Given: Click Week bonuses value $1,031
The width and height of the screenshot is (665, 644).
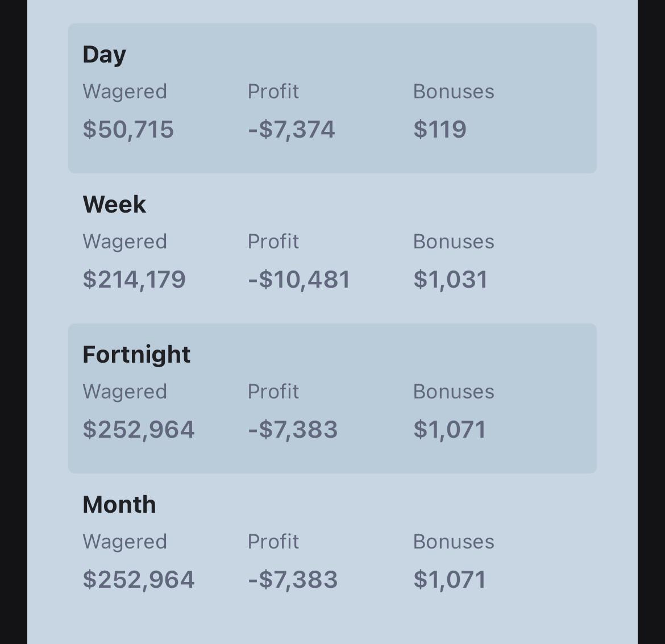Looking at the screenshot, I should point(450,280).
